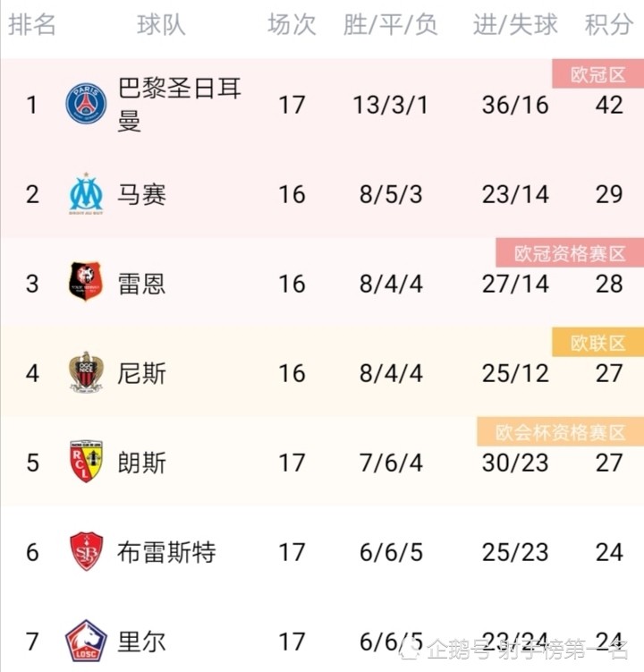The image size is (644, 672).
Task: Select the RC Lens shield logo
Action: point(86,462)
